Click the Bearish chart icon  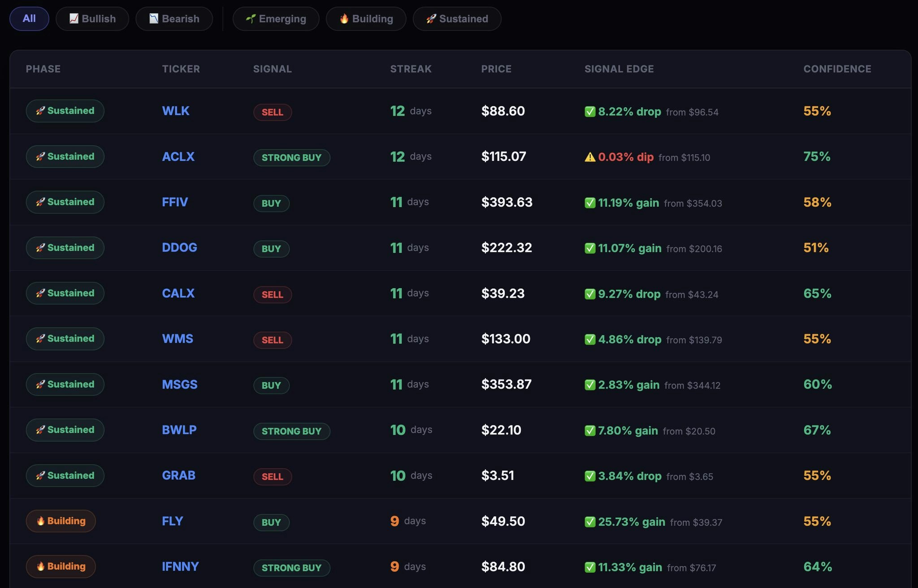click(154, 18)
